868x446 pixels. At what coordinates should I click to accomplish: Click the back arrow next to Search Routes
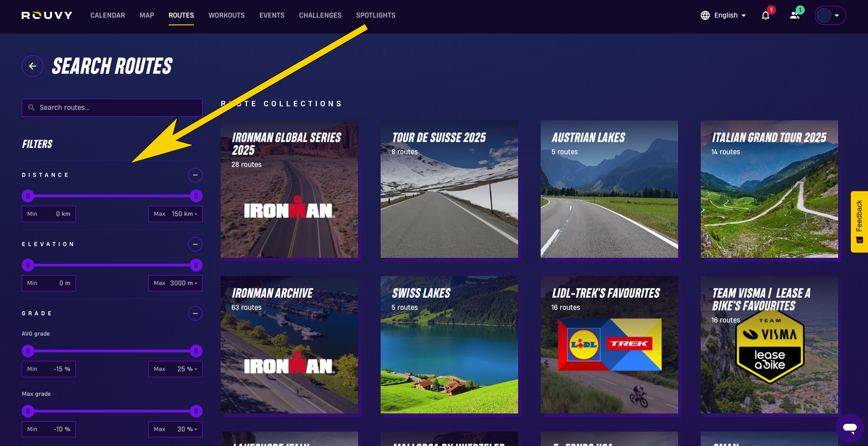tap(32, 66)
